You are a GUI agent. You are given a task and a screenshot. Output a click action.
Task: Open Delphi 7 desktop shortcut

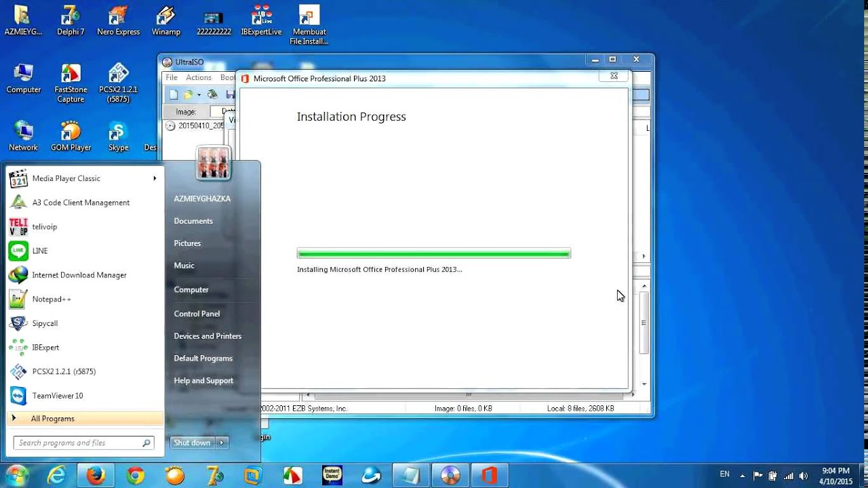(x=71, y=21)
